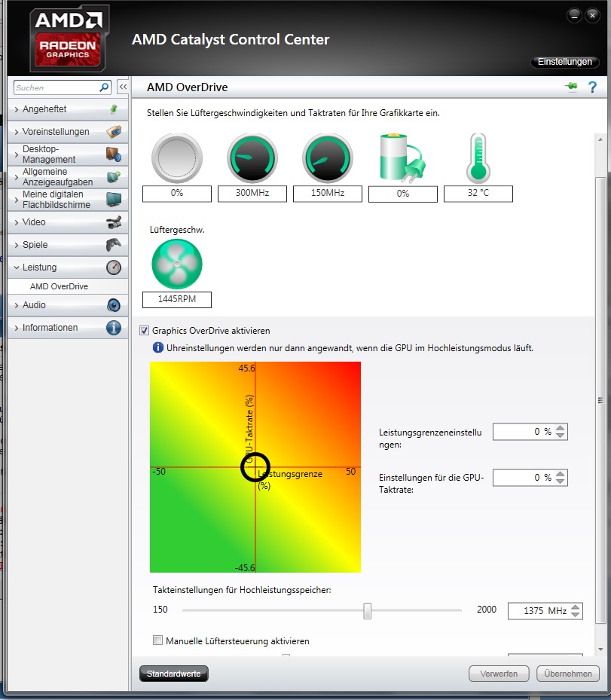Expand the Desktop-Management section
This screenshot has width=611, height=700.
click(17, 154)
